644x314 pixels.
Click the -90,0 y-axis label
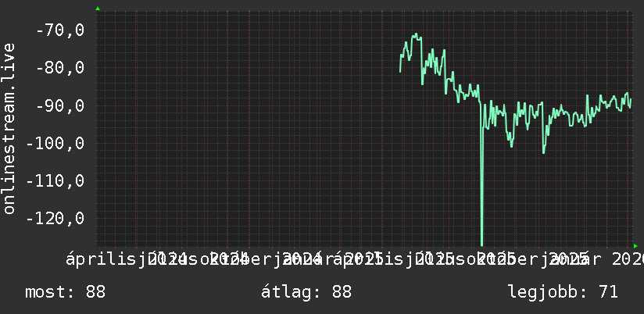coord(60,106)
